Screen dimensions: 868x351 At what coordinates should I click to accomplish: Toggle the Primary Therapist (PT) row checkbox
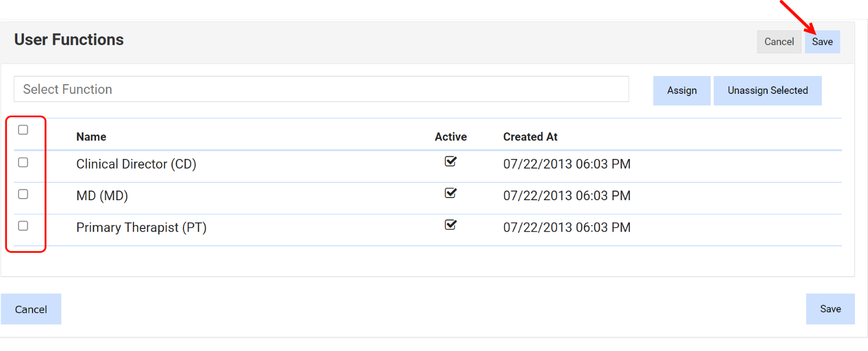[23, 226]
